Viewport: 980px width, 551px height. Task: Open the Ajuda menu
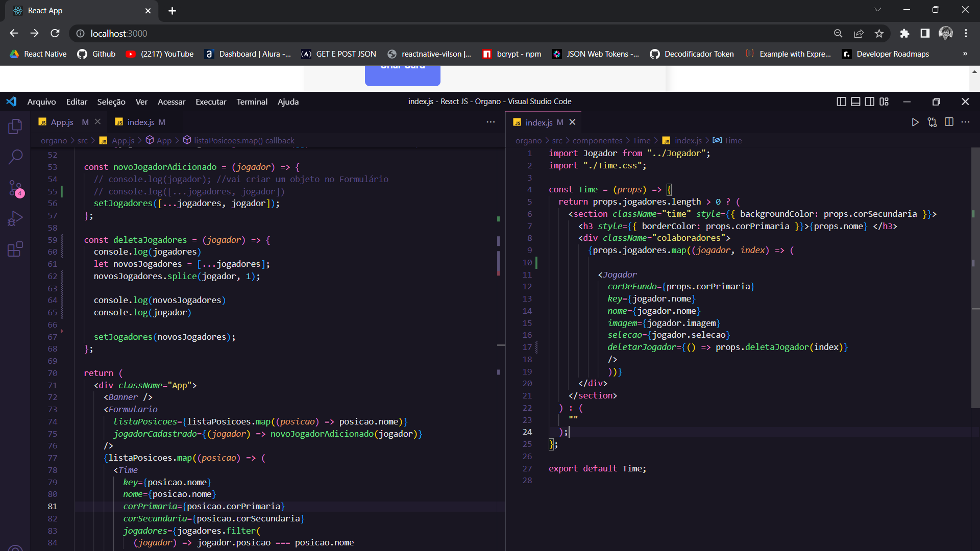(288, 102)
